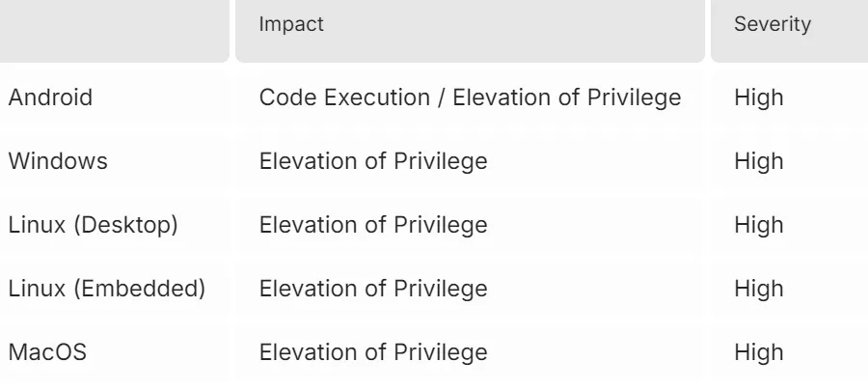
Task: Click the Severity column header
Action: [772, 26]
